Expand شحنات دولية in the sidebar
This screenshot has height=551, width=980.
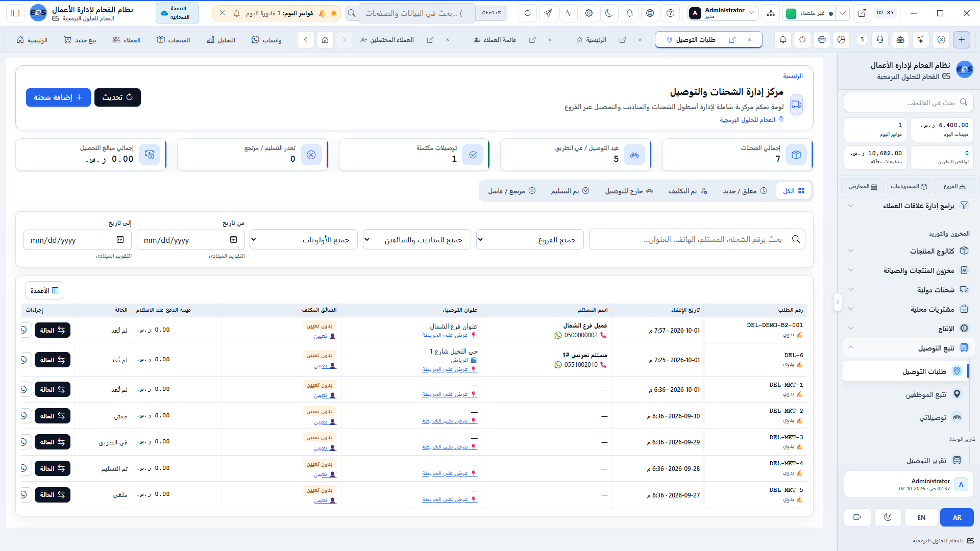pyautogui.click(x=909, y=290)
